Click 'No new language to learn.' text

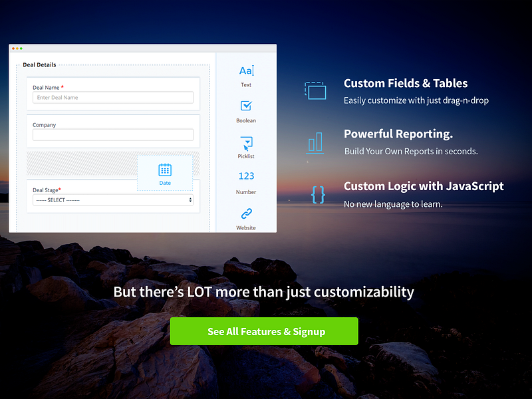point(393,204)
